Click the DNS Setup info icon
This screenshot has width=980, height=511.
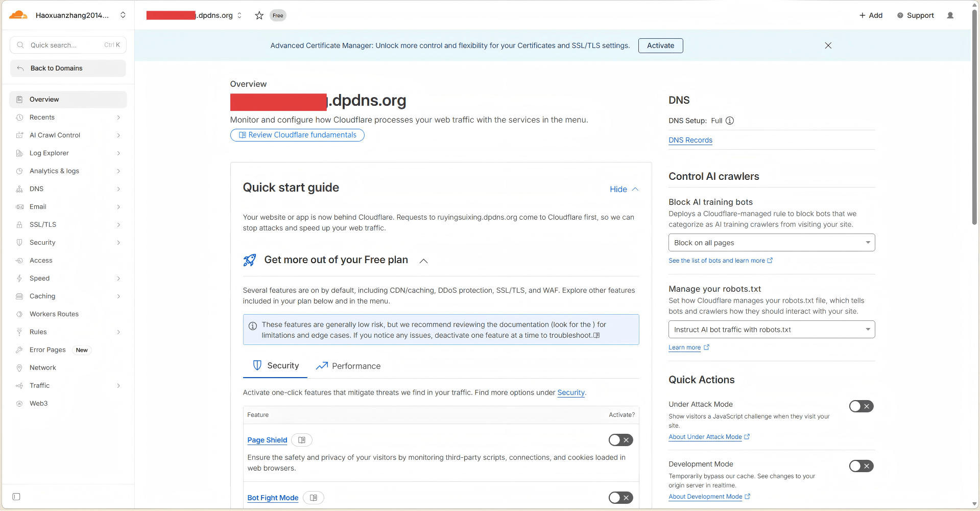730,121
